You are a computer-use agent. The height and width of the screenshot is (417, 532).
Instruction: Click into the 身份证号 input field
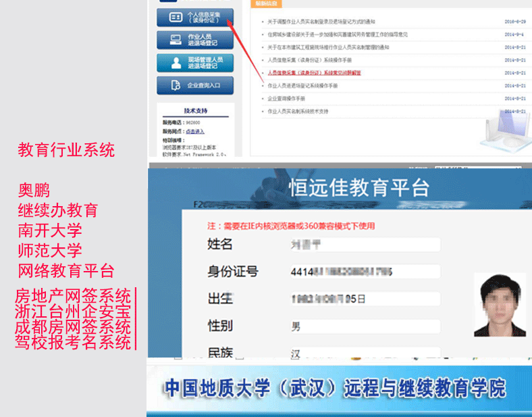tap(365, 272)
